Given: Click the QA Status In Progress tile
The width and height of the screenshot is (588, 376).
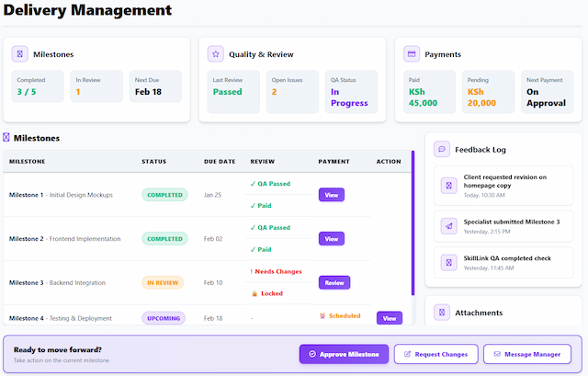Looking at the screenshot, I should coord(351,92).
